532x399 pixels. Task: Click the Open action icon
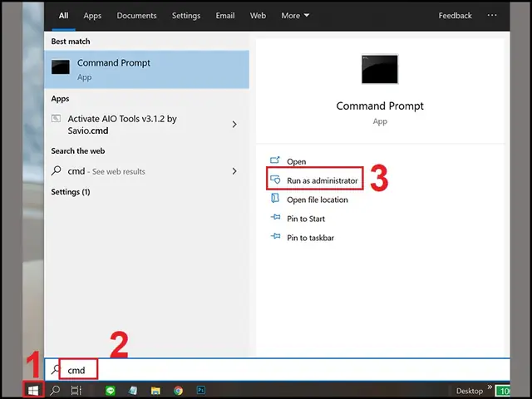coord(275,160)
